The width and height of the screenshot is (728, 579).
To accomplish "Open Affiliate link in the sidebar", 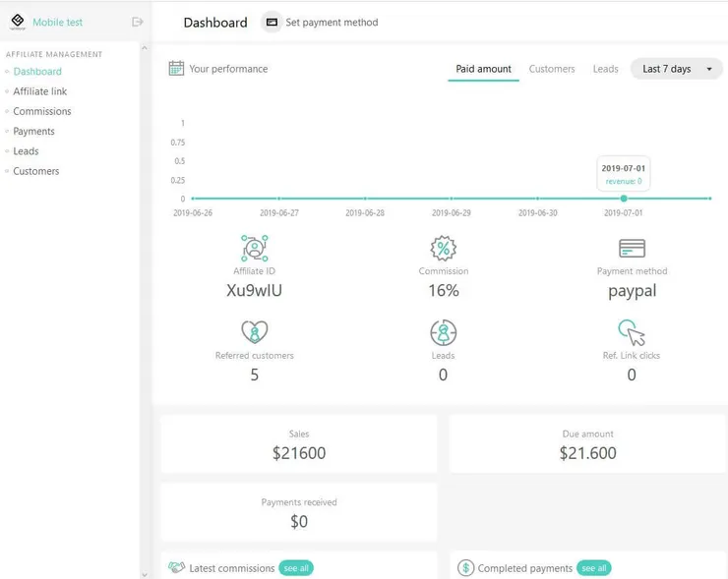I will point(40,91).
